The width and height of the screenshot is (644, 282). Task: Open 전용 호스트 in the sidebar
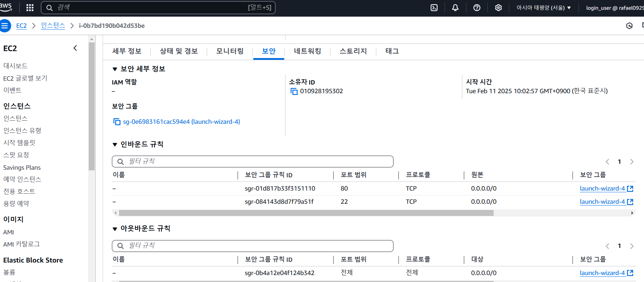pyautogui.click(x=19, y=192)
